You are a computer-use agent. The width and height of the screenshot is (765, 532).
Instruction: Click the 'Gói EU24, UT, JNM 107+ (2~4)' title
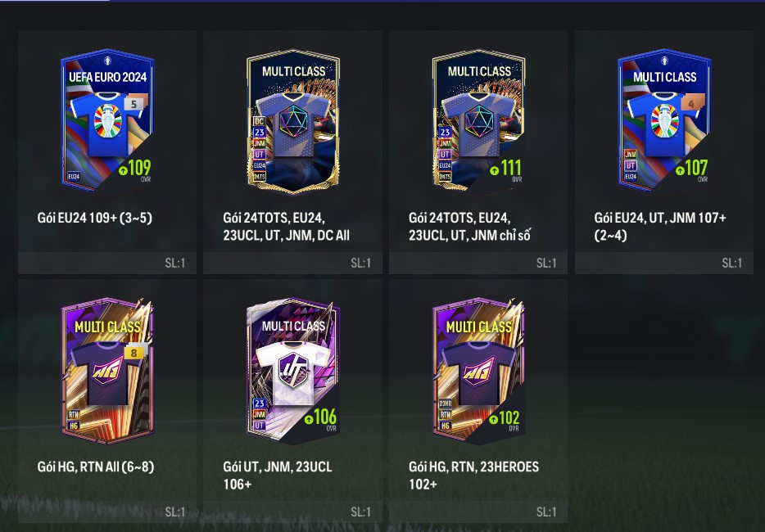click(x=660, y=227)
